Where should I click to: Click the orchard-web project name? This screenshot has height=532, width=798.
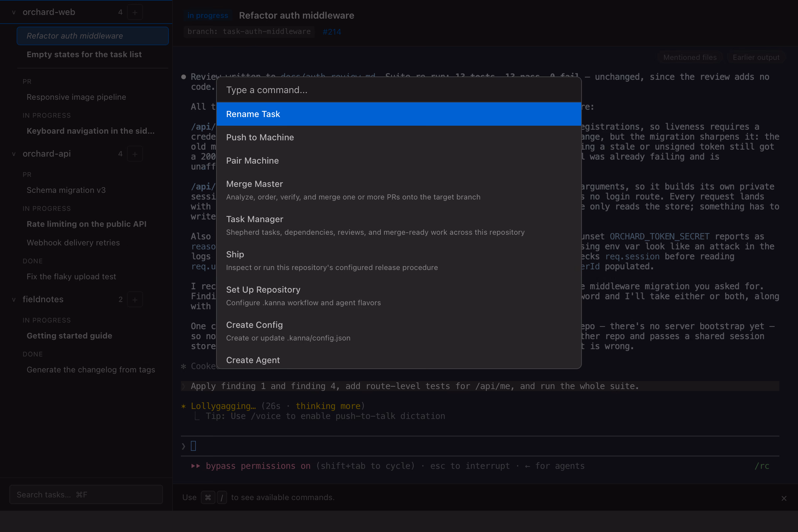49,12
